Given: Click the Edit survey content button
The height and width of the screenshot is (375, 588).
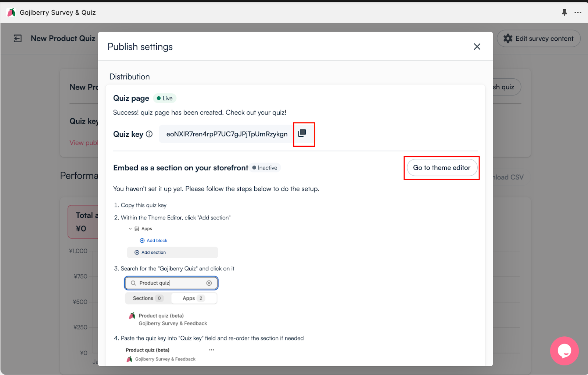Looking at the screenshot, I should pos(539,39).
